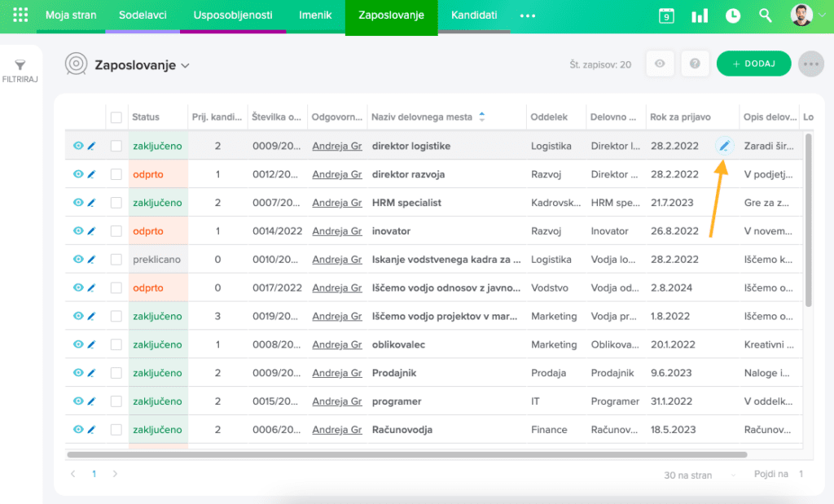Image resolution: width=834 pixels, height=504 pixels.
Task: Click the help question mark button
Action: [x=695, y=64]
